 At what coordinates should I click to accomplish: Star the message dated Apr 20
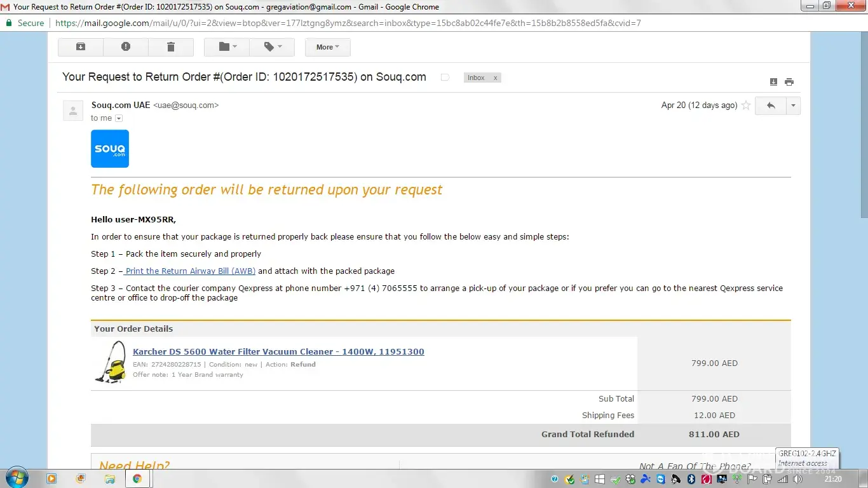coord(746,105)
